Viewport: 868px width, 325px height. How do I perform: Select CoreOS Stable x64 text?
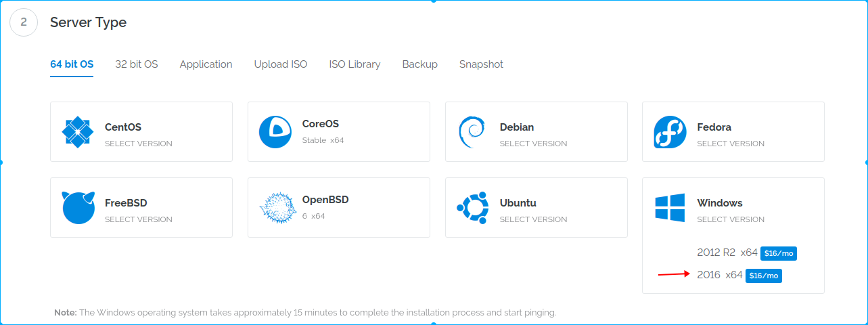[323, 140]
